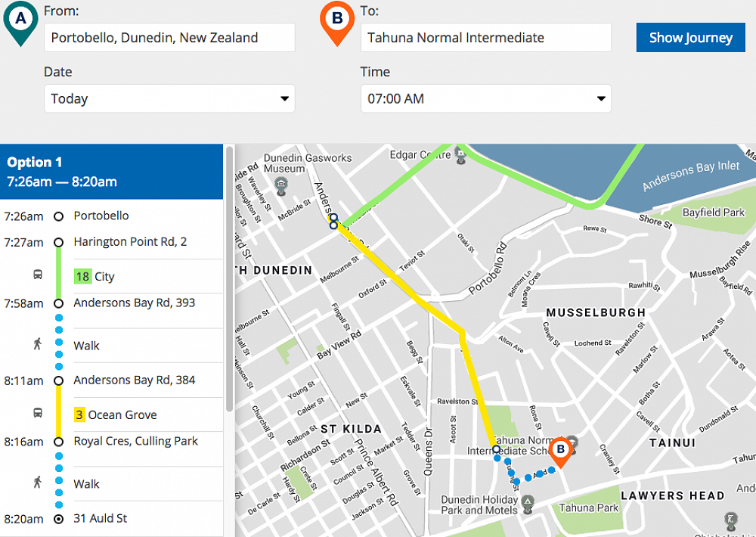Click Dunedin Gasworks Museum map icon
Image resolution: width=756 pixels, height=537 pixels.
click(x=280, y=184)
